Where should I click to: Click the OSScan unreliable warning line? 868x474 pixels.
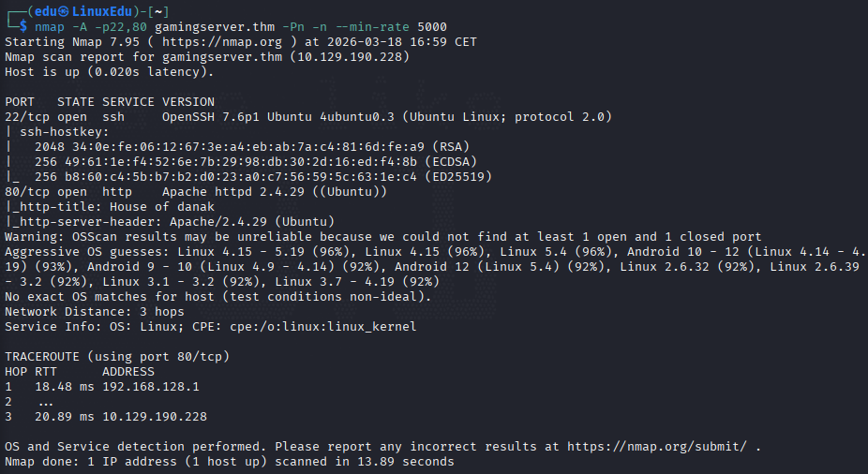click(x=383, y=237)
